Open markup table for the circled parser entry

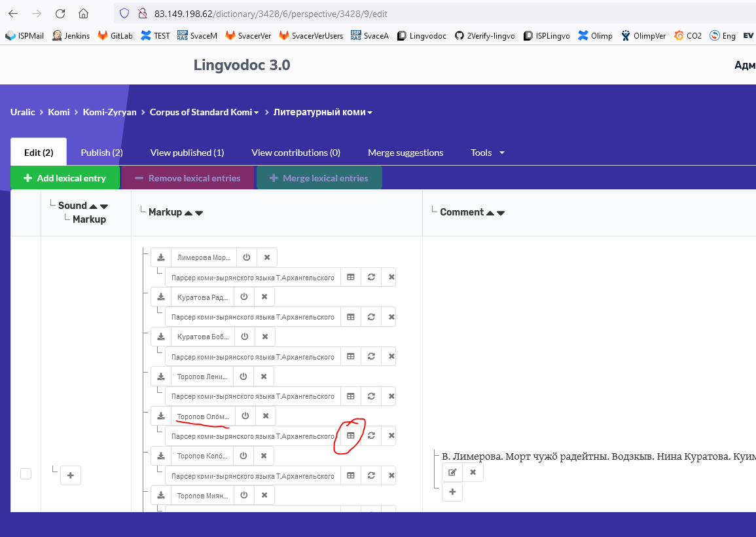pos(350,435)
